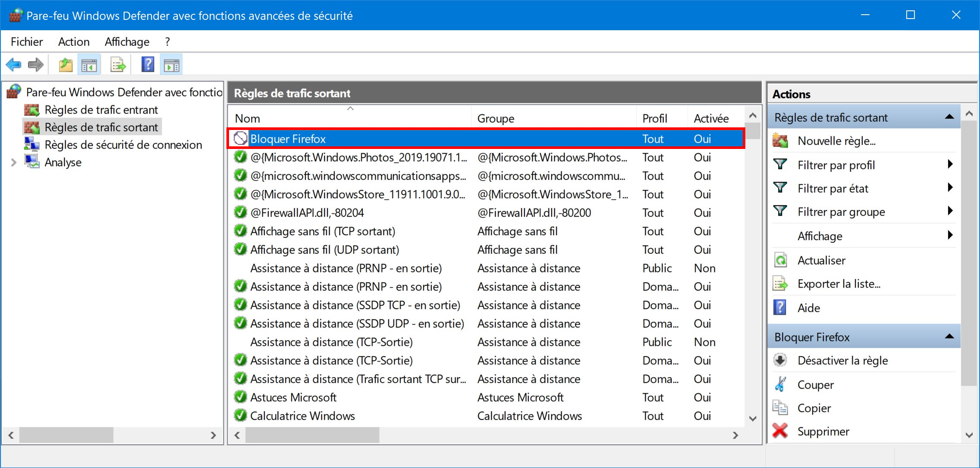Viewport: 980px width, 468px height.
Task: Click the Copier pages icon
Action: [x=780, y=408]
